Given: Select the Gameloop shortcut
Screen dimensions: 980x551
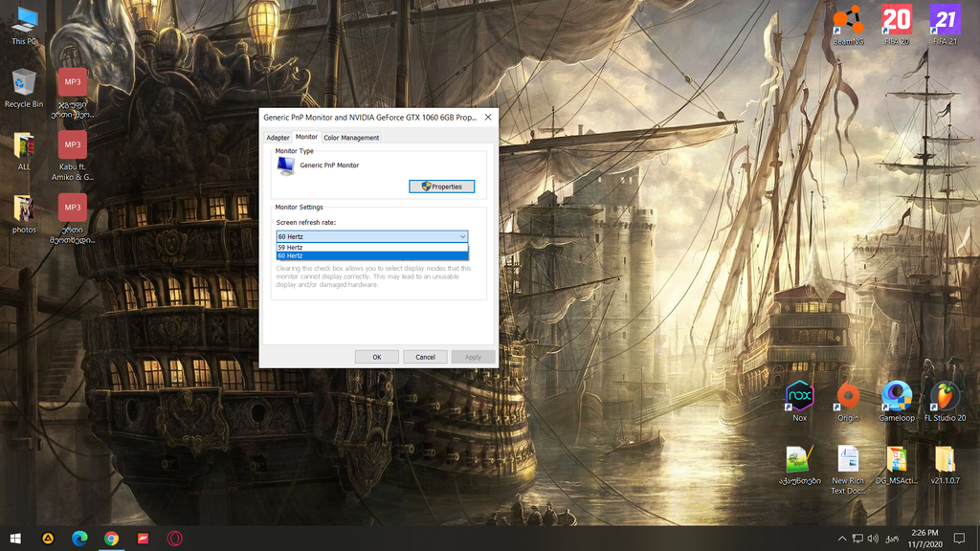Looking at the screenshot, I should point(897,401).
